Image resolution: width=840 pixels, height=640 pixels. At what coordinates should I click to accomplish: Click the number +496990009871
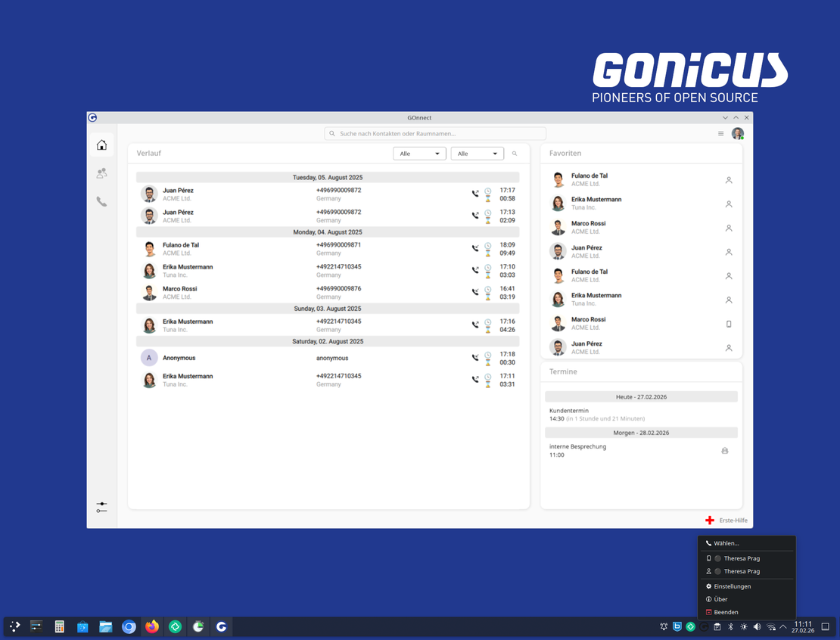click(338, 245)
